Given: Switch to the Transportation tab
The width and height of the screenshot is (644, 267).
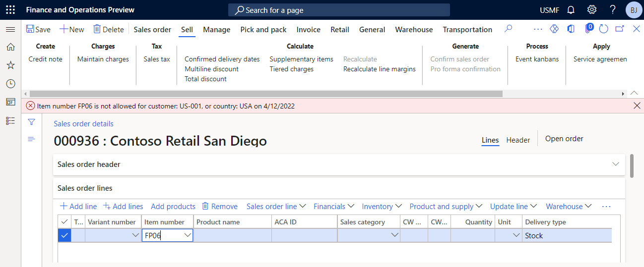Looking at the screenshot, I should tap(467, 30).
